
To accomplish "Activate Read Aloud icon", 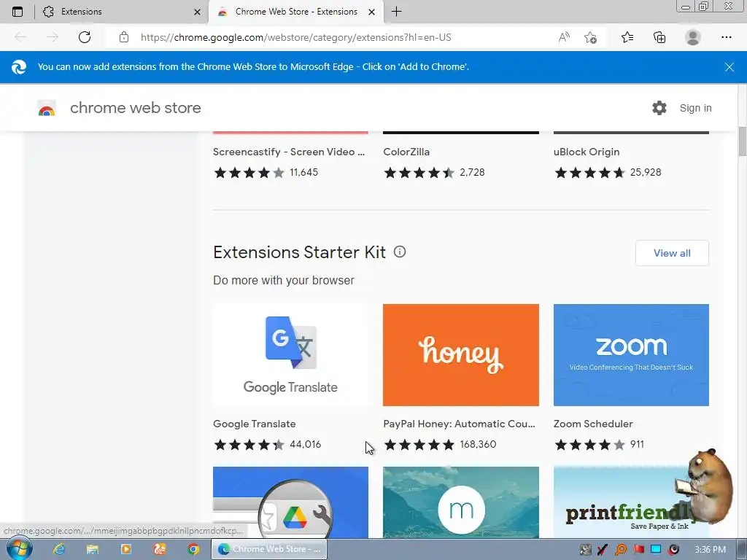I will pyautogui.click(x=564, y=37).
